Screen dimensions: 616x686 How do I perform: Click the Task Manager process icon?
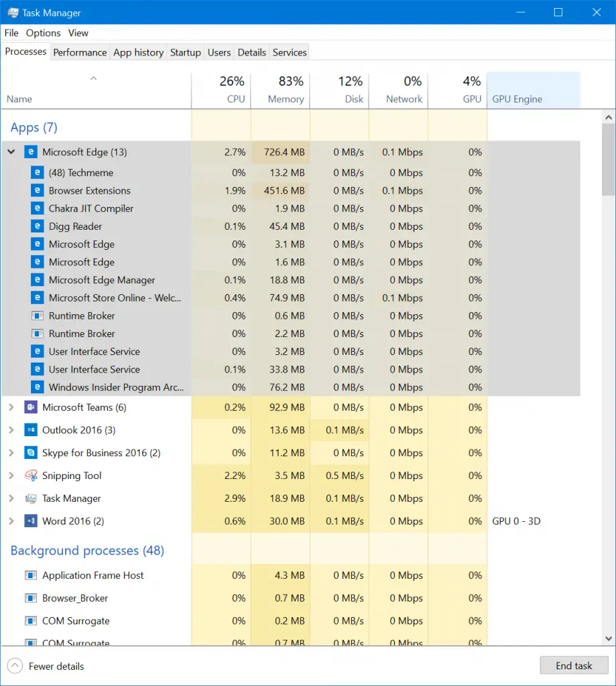coord(30,498)
